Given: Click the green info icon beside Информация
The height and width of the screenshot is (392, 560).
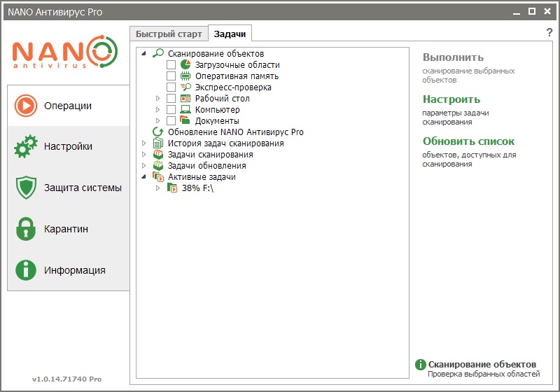Looking at the screenshot, I should click(26, 270).
